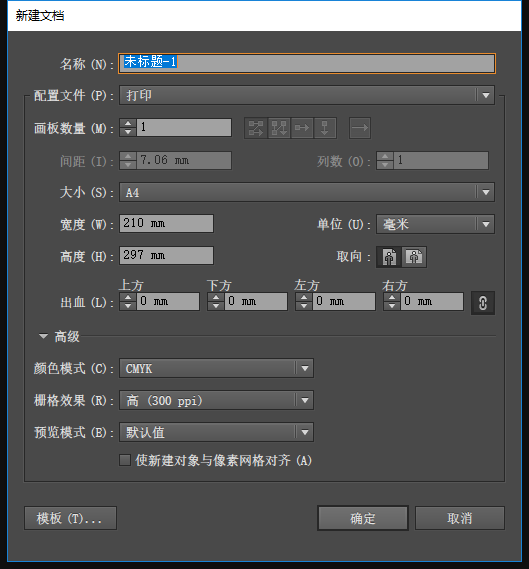Click the right-to-left layout arrow icon

[x=360, y=128]
